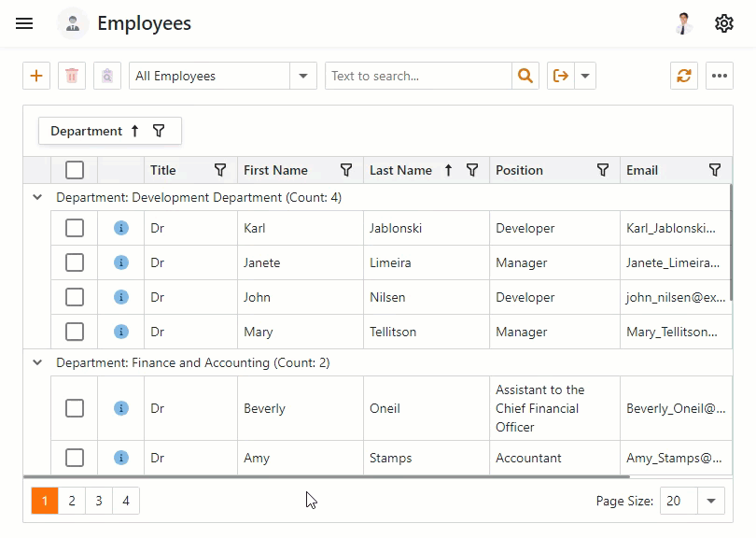Image resolution: width=756 pixels, height=538 pixels.
Task: Open the Position column filter
Action: (603, 170)
